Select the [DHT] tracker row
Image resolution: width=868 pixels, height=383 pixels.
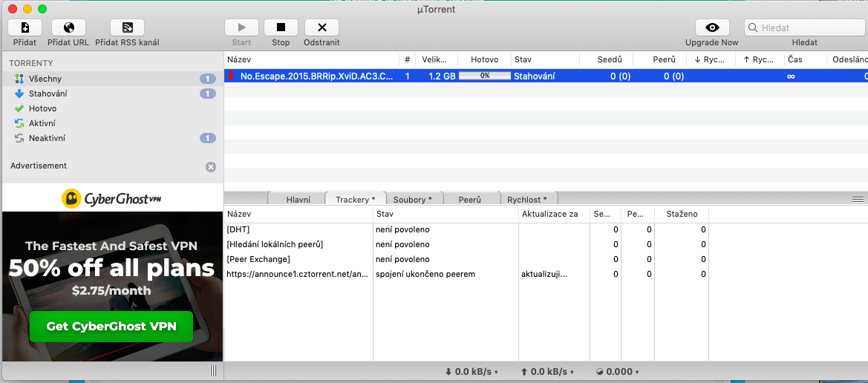(x=466, y=229)
